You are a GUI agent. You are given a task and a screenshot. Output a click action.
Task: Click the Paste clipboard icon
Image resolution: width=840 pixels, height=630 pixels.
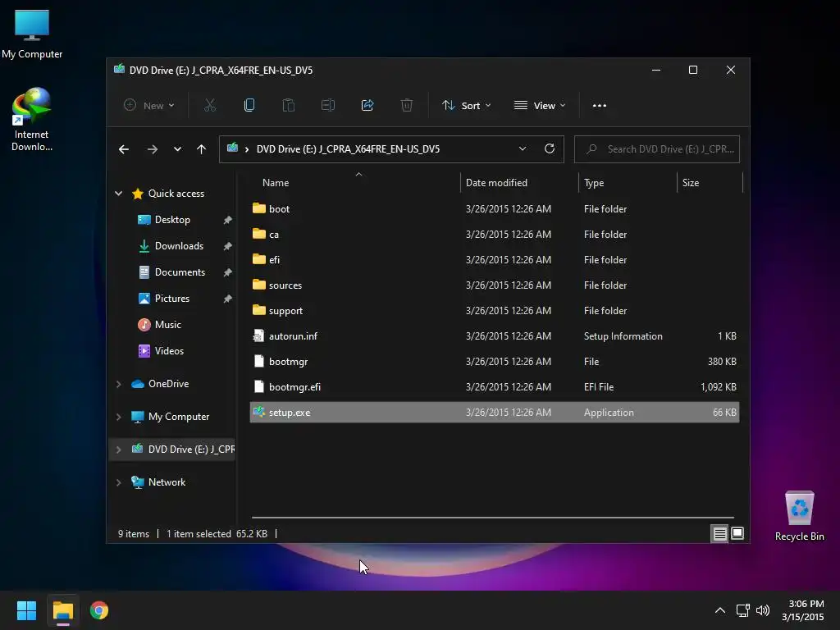pyautogui.click(x=288, y=106)
